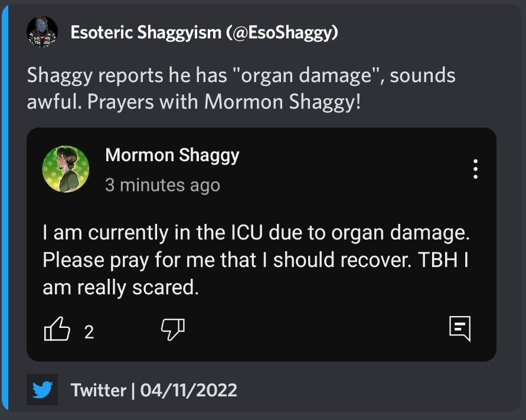Click the "3 minutes ago" timestamp
The height and width of the screenshot is (420, 526).
click(x=162, y=185)
